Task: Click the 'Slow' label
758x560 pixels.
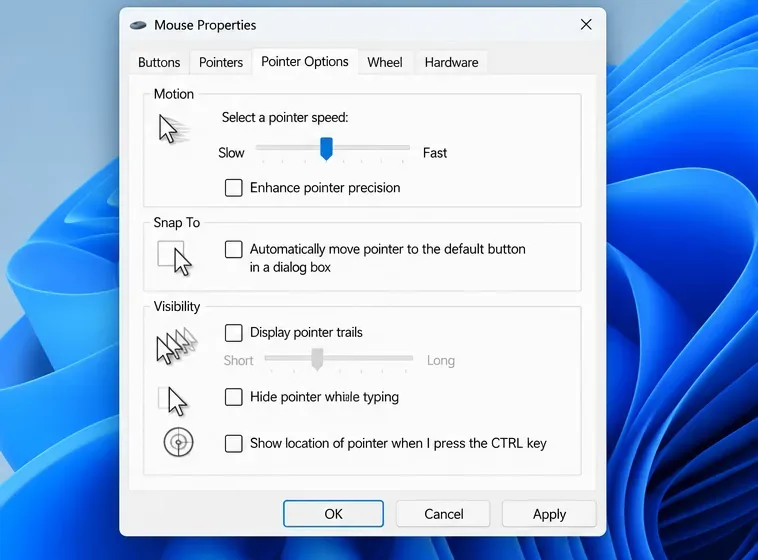Action: (x=231, y=153)
